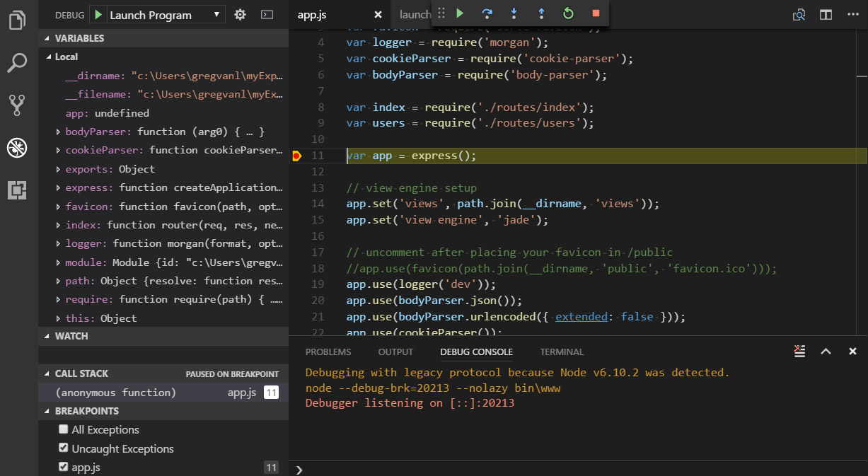This screenshot has width=868, height=476.
Task: Click the breakpoint marker at line 11
Action: (297, 156)
